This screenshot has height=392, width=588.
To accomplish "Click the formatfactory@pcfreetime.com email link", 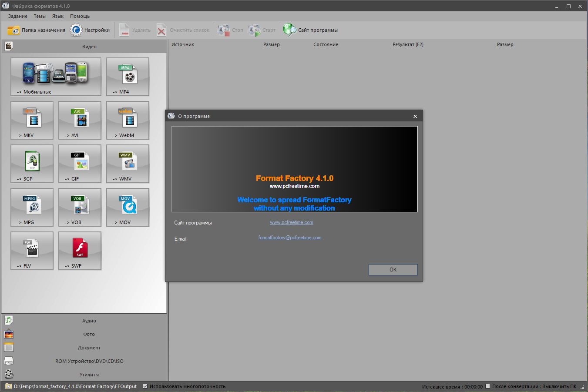I will (x=290, y=238).
